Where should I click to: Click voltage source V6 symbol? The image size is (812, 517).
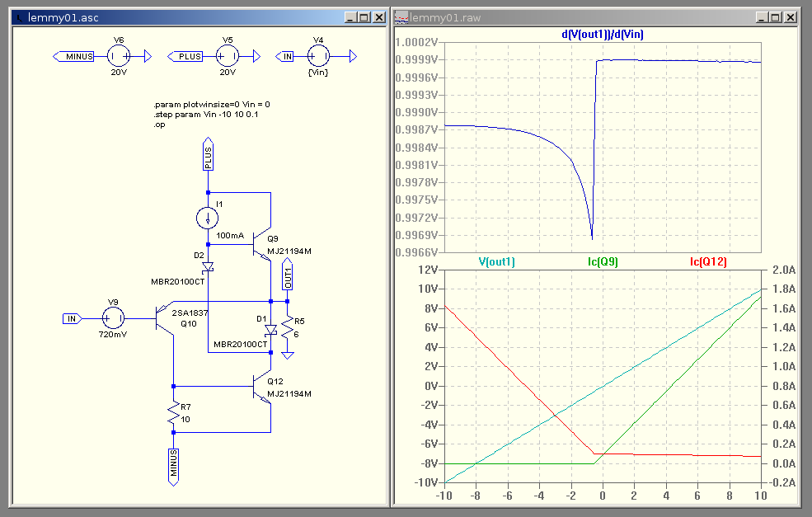tap(119, 56)
